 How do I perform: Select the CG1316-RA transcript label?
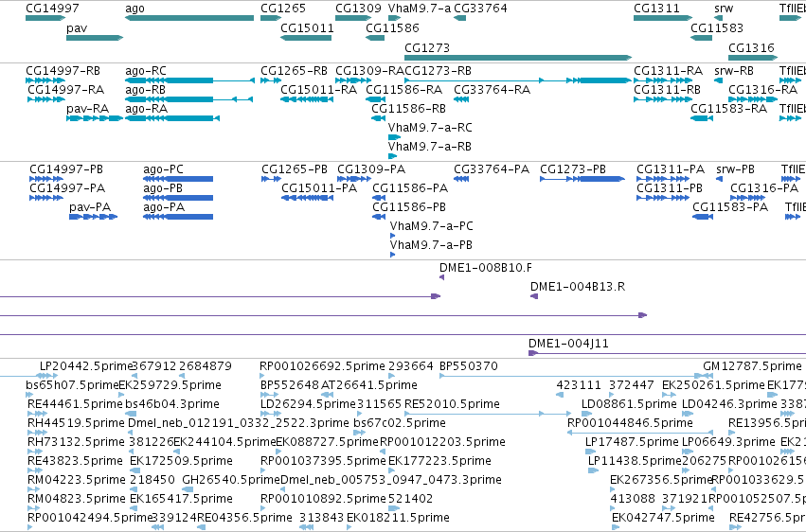762,89
